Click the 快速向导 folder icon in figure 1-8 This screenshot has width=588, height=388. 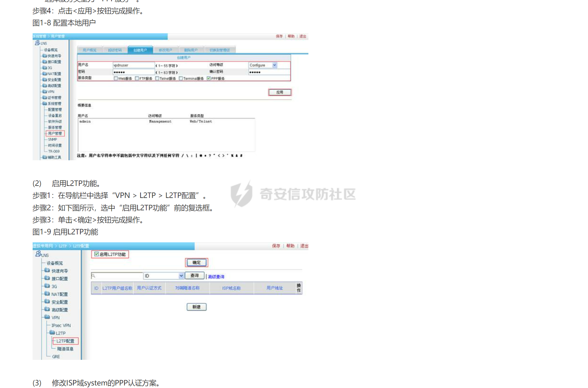pos(45,56)
